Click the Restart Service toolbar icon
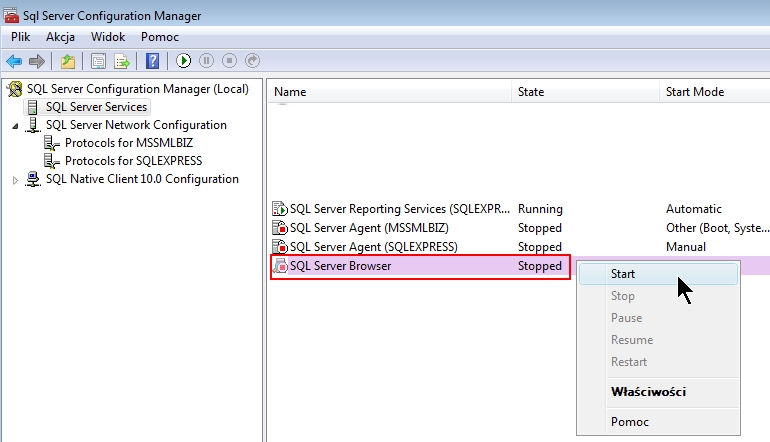This screenshot has width=770, height=442. (x=252, y=61)
